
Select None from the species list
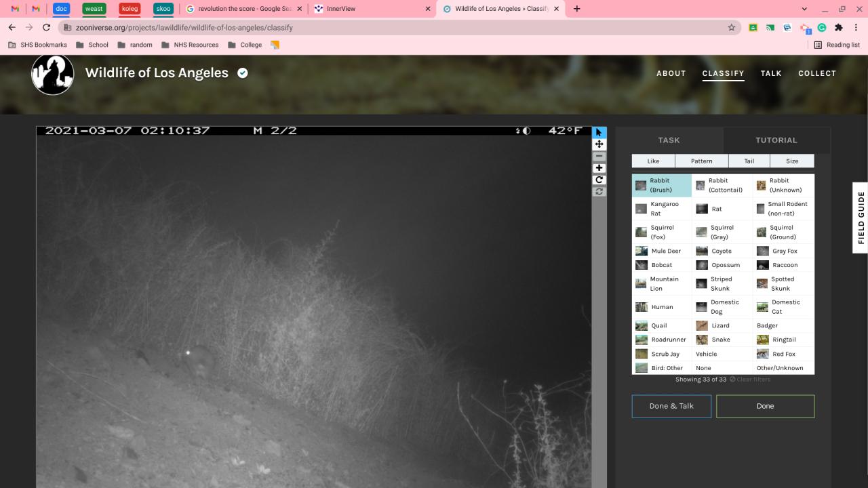coord(722,368)
